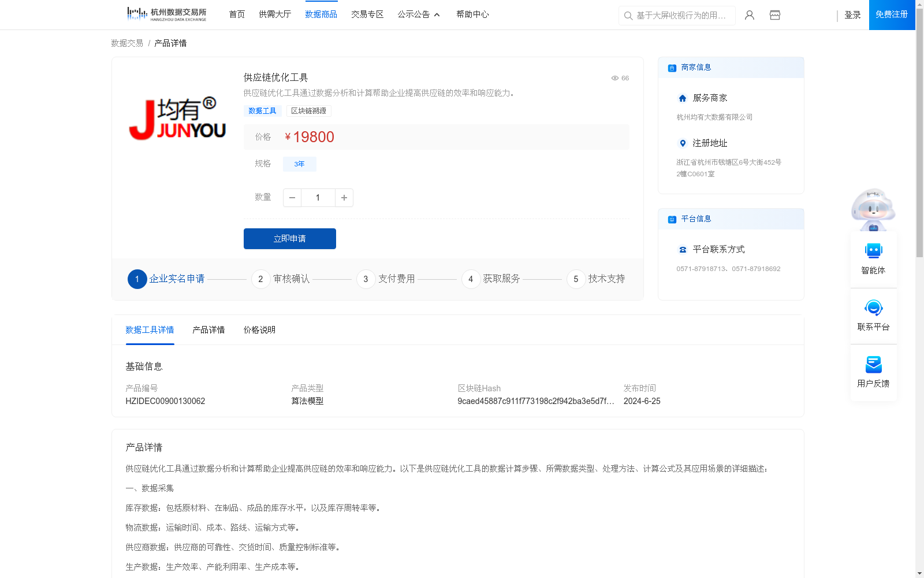Click company name 杭州均有大数据有限公司
Image resolution: width=924 pixels, height=578 pixels.
click(x=714, y=117)
